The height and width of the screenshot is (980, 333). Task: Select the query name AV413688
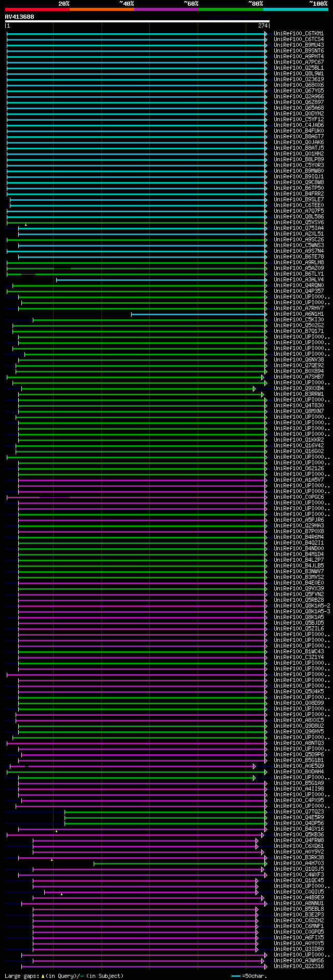[x=20, y=17]
